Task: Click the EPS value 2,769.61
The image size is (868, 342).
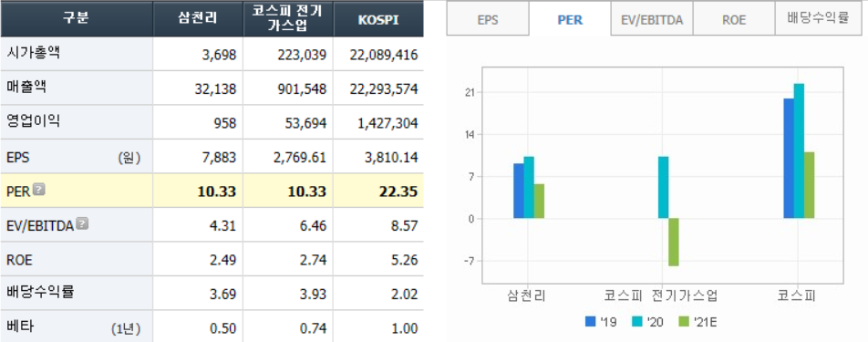Action: tap(299, 158)
